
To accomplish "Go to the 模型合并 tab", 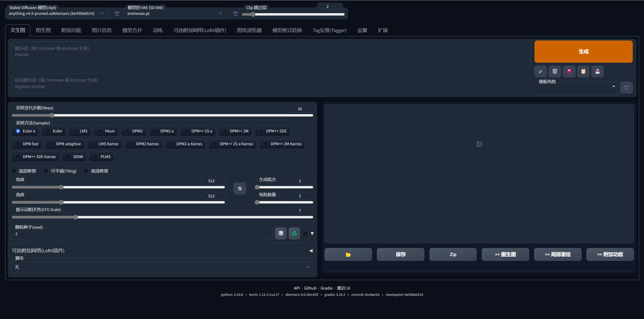I will pyautogui.click(x=132, y=30).
